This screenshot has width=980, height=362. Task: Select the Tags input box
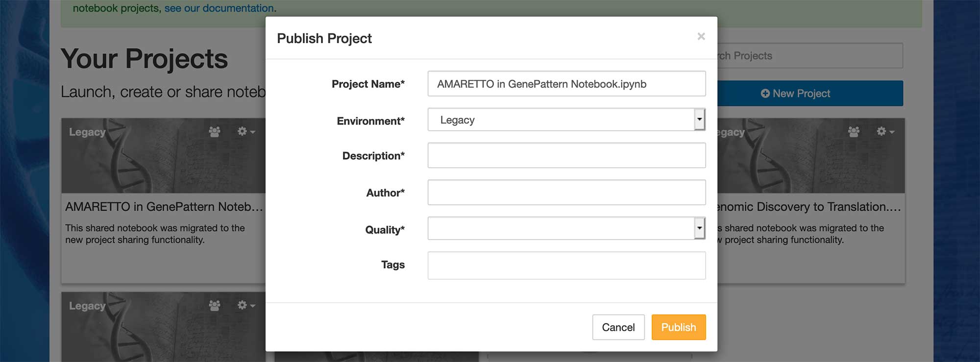(566, 265)
